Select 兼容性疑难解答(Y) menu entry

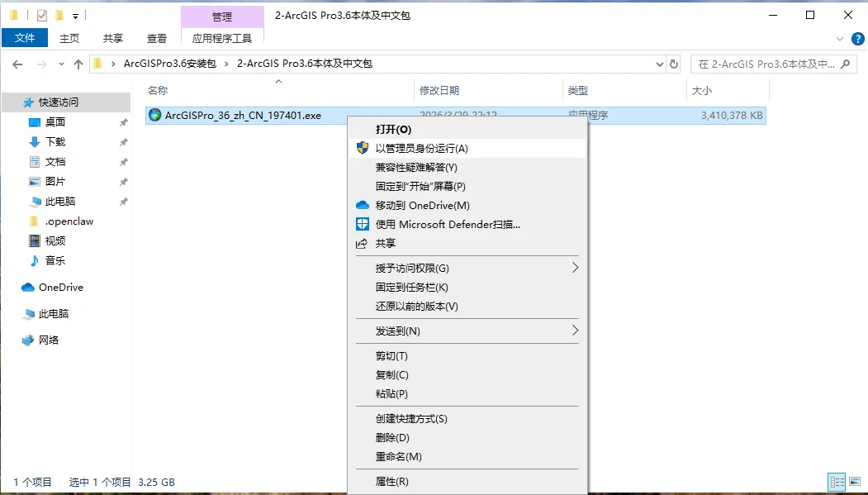[467, 167]
